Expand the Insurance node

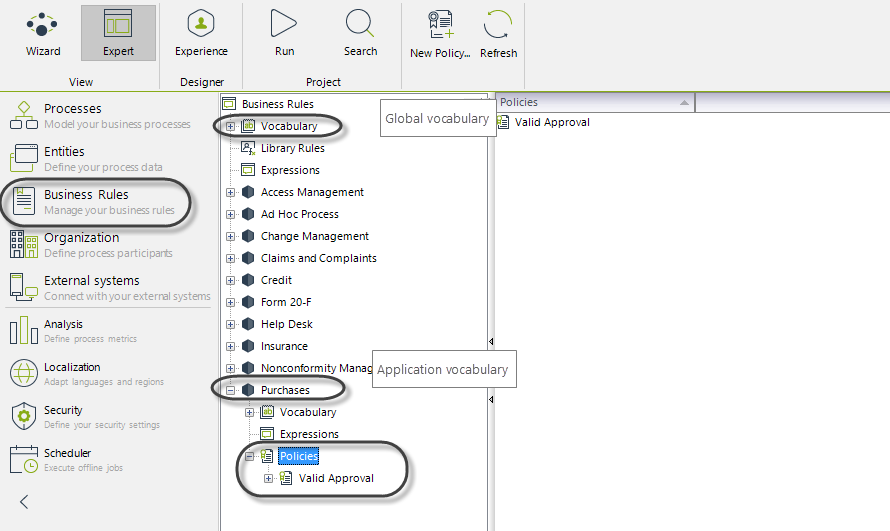pos(230,347)
